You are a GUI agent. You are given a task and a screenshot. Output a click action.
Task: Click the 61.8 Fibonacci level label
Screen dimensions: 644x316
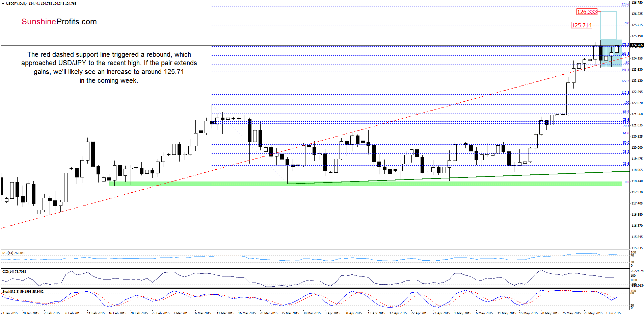(x=626, y=133)
